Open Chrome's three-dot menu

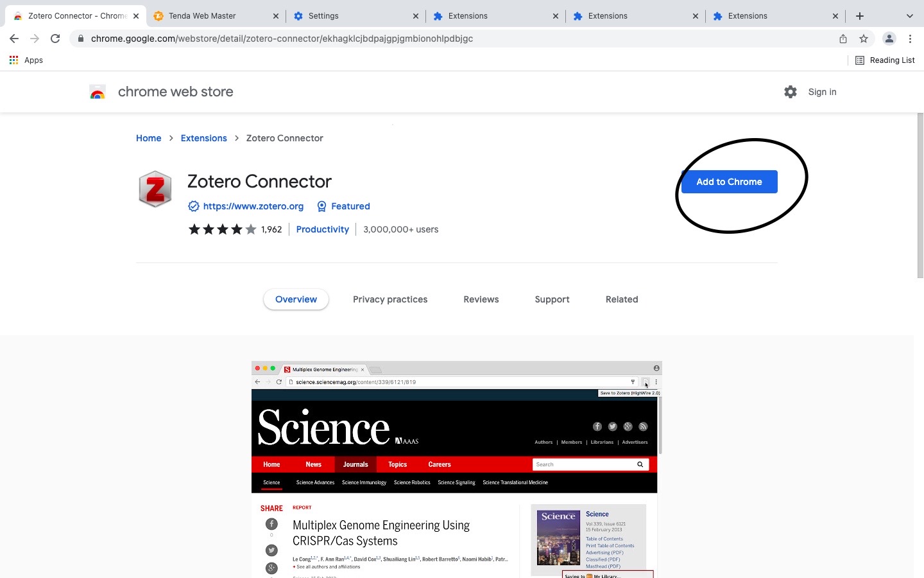point(910,39)
